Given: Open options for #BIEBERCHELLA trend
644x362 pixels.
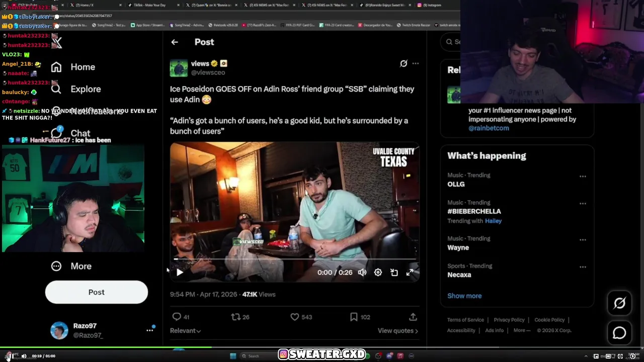Looking at the screenshot, I should (583, 204).
